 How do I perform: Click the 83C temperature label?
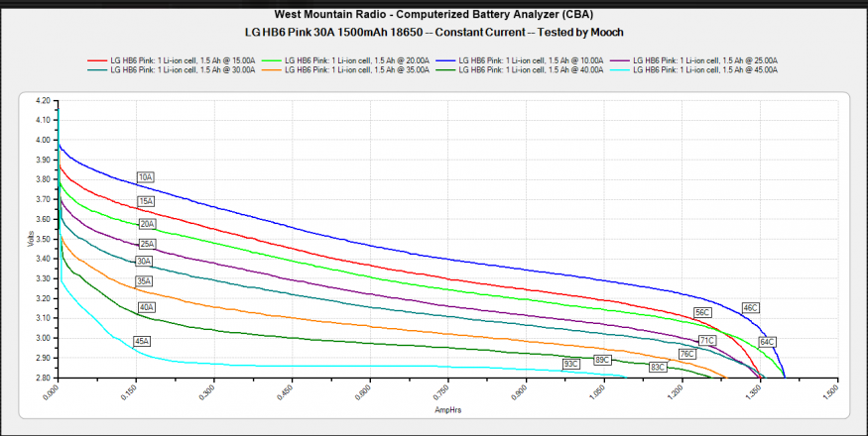657,368
